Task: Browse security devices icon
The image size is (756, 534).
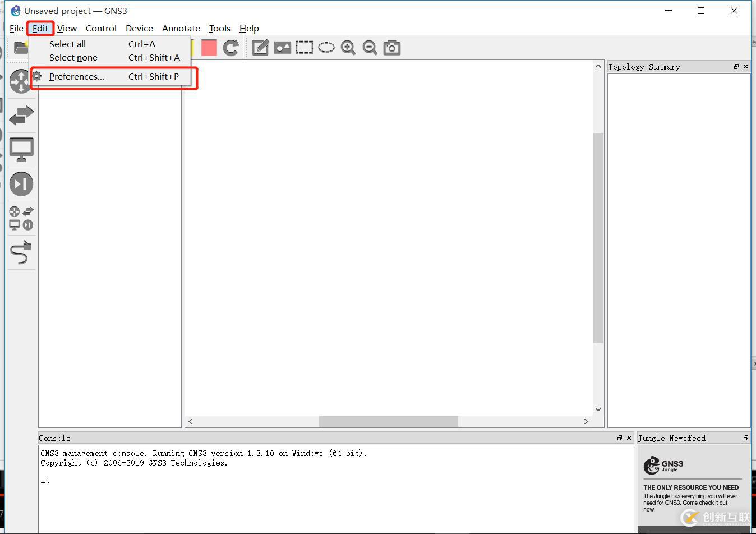Action: (21, 184)
